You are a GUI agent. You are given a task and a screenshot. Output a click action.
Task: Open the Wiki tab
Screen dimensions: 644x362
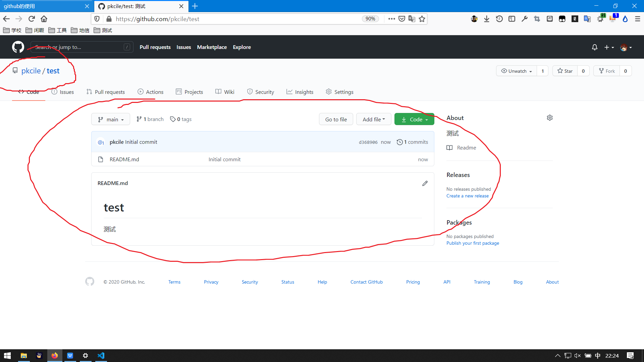pyautogui.click(x=225, y=92)
